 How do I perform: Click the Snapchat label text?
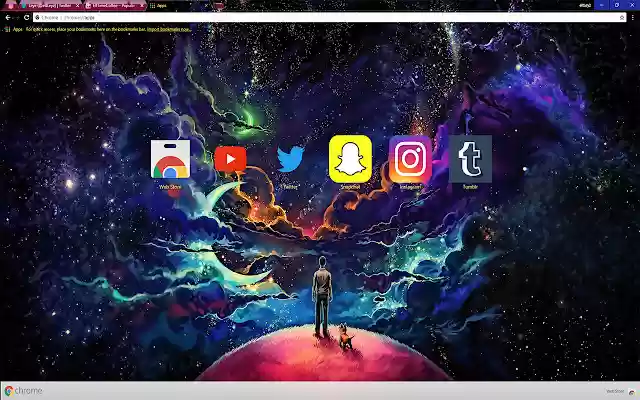click(350, 187)
